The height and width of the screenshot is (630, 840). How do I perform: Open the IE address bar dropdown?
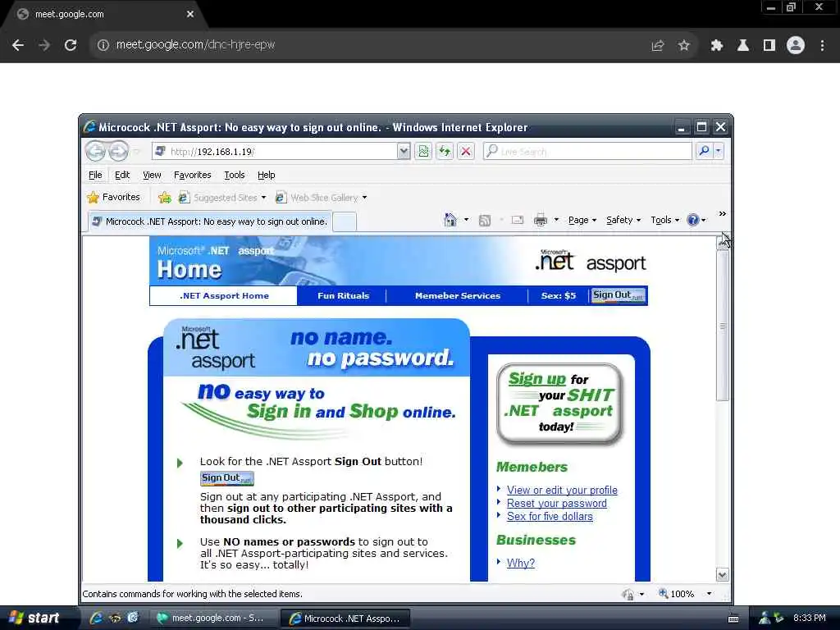(404, 152)
